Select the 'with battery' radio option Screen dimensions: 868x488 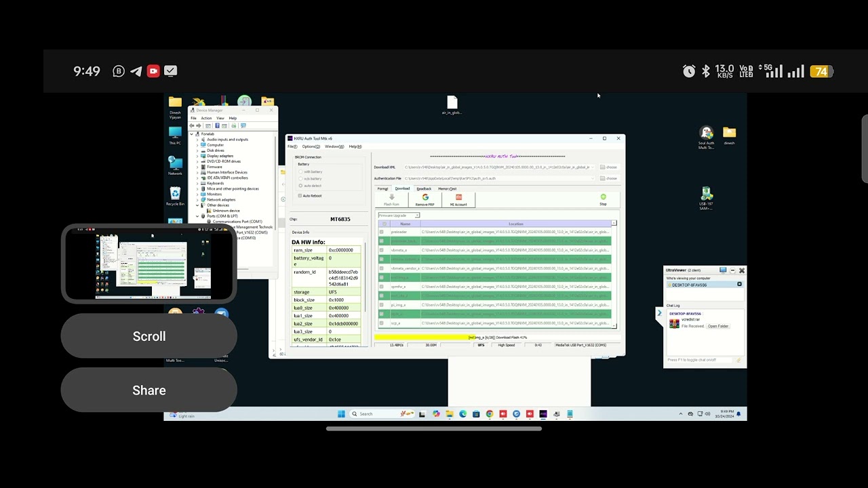[x=300, y=171]
